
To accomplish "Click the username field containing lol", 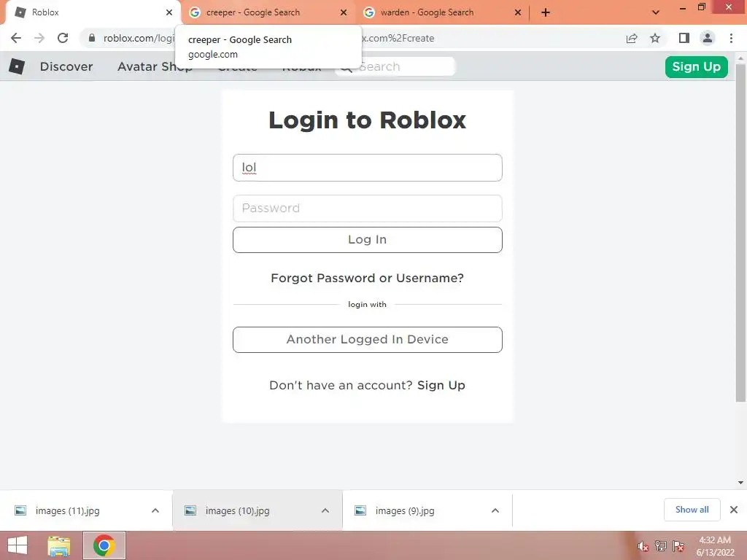I will click(368, 168).
